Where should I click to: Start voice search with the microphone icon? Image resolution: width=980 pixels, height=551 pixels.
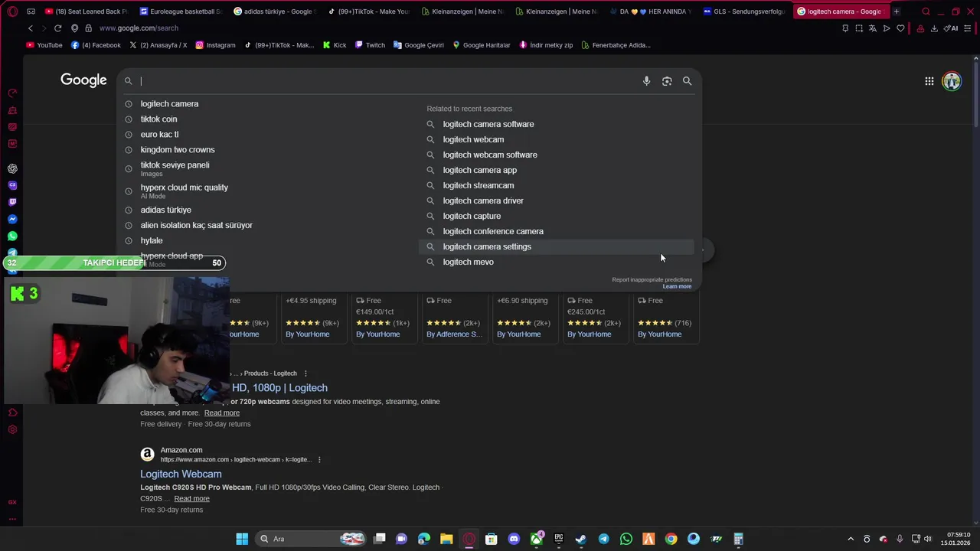tap(646, 81)
